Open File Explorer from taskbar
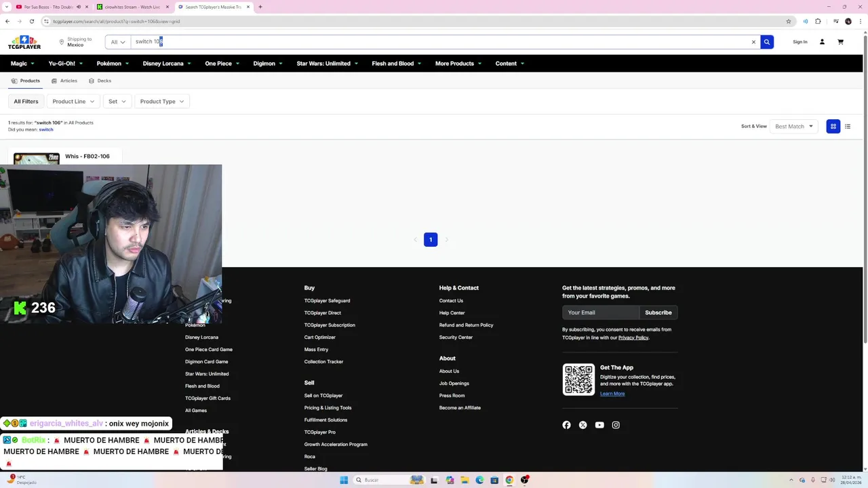Screen dimensions: 868x488 point(465,480)
